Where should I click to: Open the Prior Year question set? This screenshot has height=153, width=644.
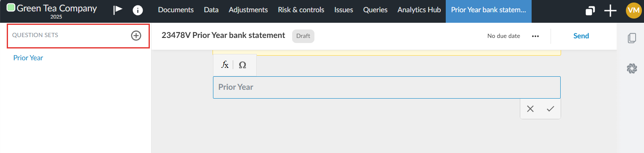28,58
